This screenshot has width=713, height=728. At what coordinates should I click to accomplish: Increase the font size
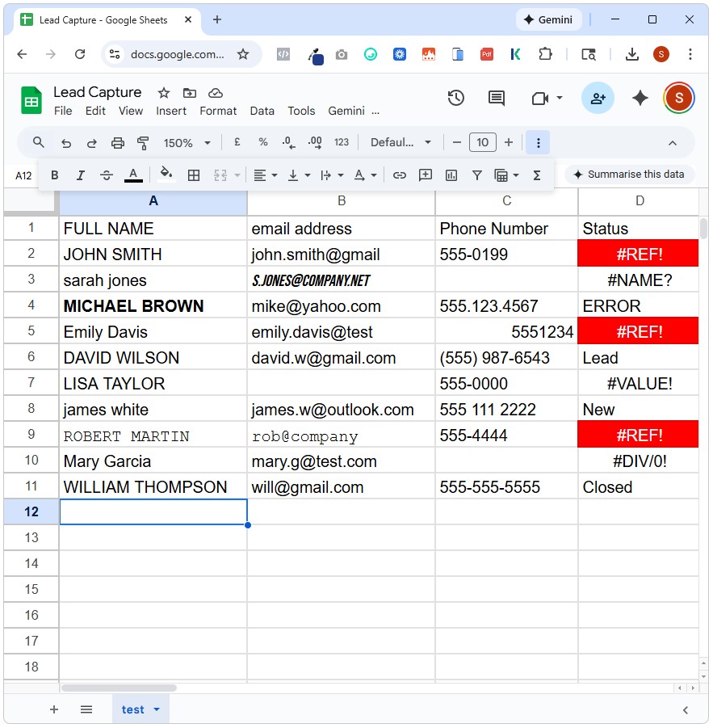(x=509, y=142)
